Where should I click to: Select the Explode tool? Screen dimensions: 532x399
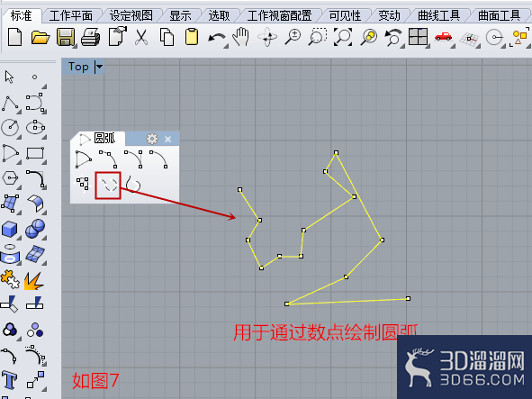(x=34, y=281)
